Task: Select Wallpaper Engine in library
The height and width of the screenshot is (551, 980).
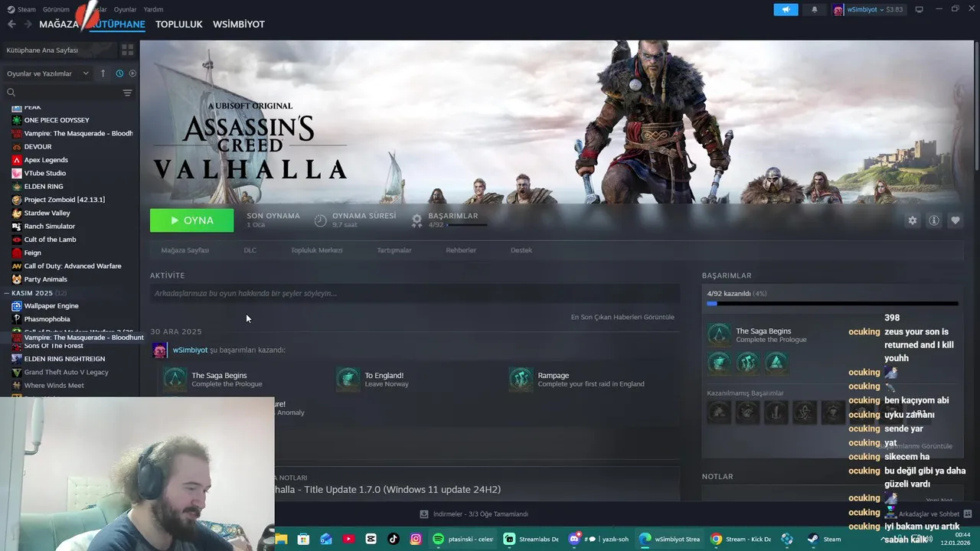Action: (51, 306)
